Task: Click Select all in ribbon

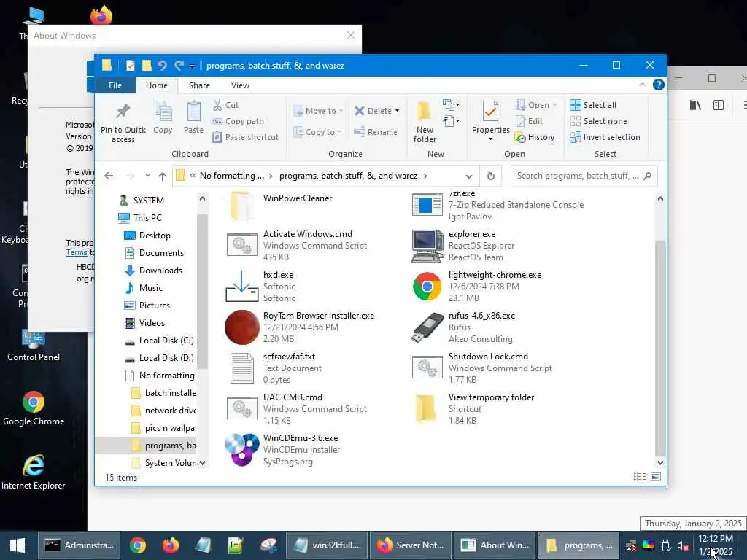Action: [x=593, y=105]
